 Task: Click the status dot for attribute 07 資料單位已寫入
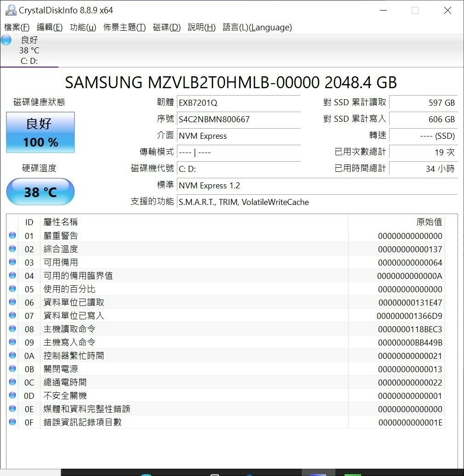pyautogui.click(x=12, y=315)
